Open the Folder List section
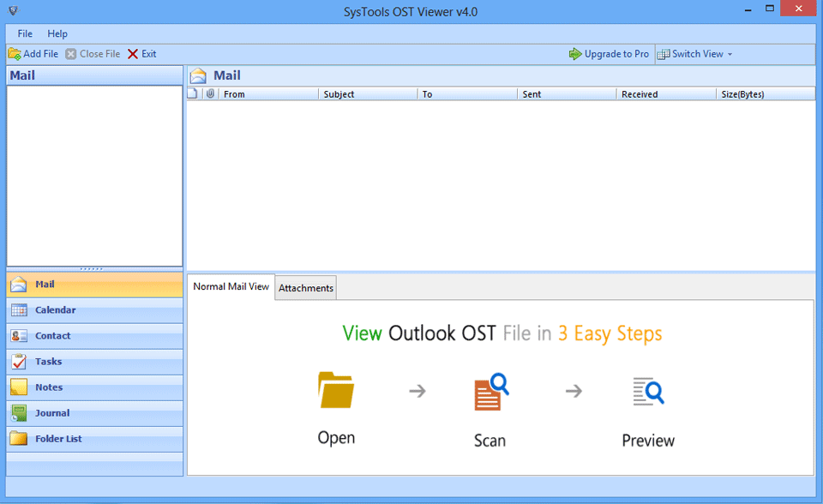 (94, 438)
